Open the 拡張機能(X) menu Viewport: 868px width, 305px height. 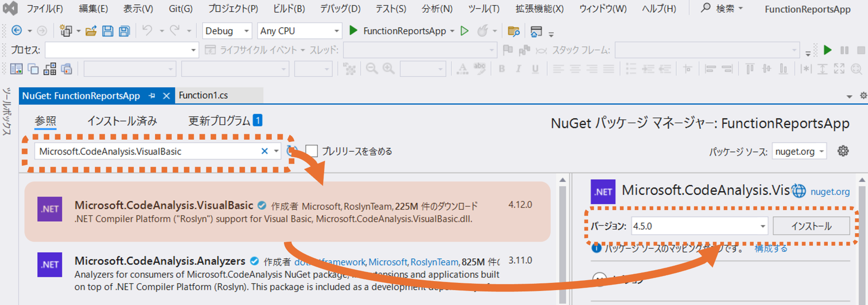pyautogui.click(x=540, y=9)
